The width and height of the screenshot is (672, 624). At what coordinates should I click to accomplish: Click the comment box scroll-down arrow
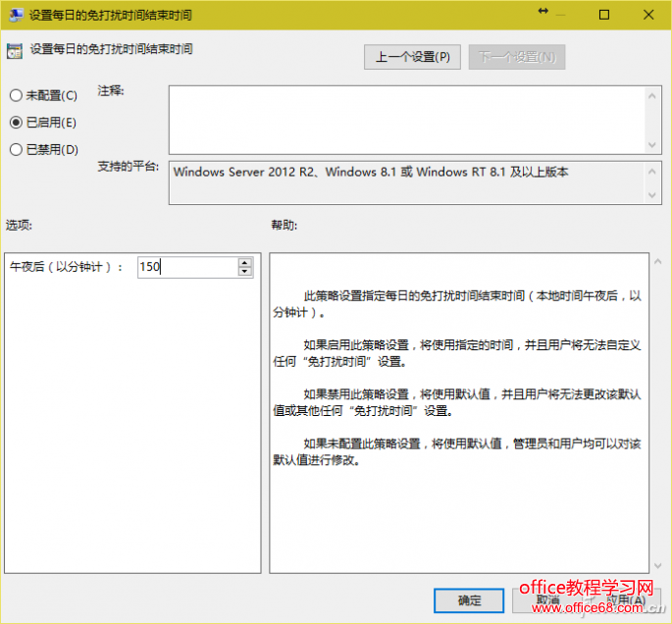click(651, 145)
